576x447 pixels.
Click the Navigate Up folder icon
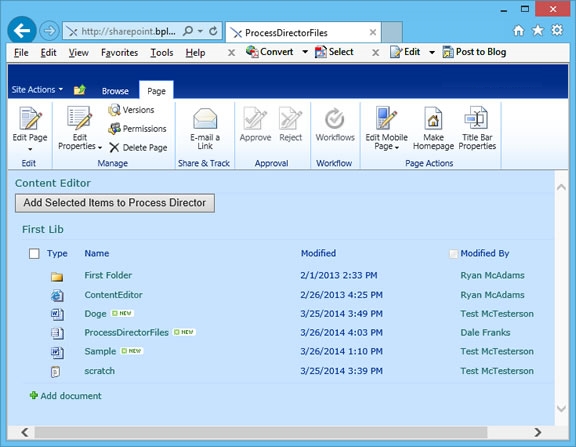(80, 90)
